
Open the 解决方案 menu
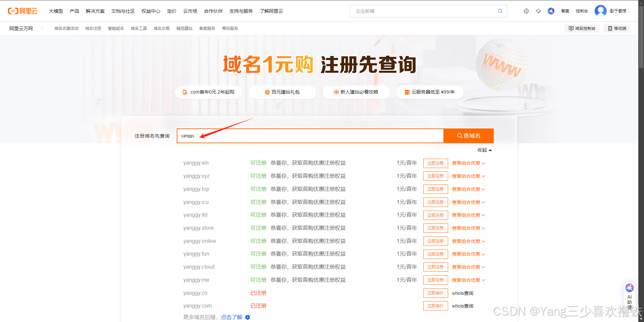[x=95, y=11]
